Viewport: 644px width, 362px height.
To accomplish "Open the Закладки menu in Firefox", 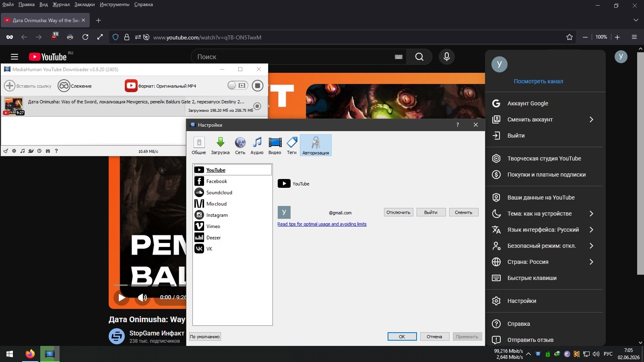I will (x=85, y=4).
